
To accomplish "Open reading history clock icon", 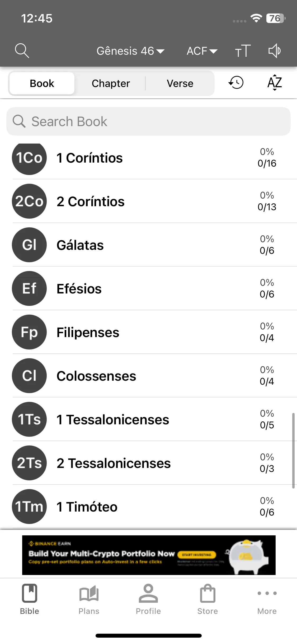I will tap(236, 83).
